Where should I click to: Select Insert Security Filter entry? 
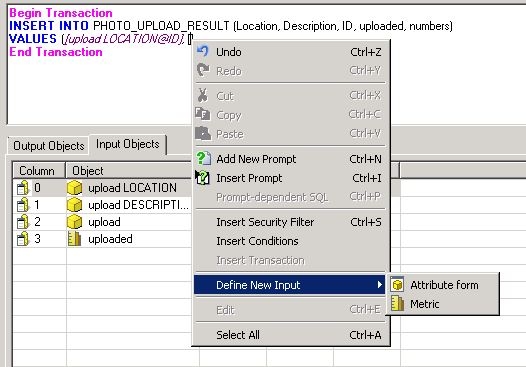(x=291, y=222)
